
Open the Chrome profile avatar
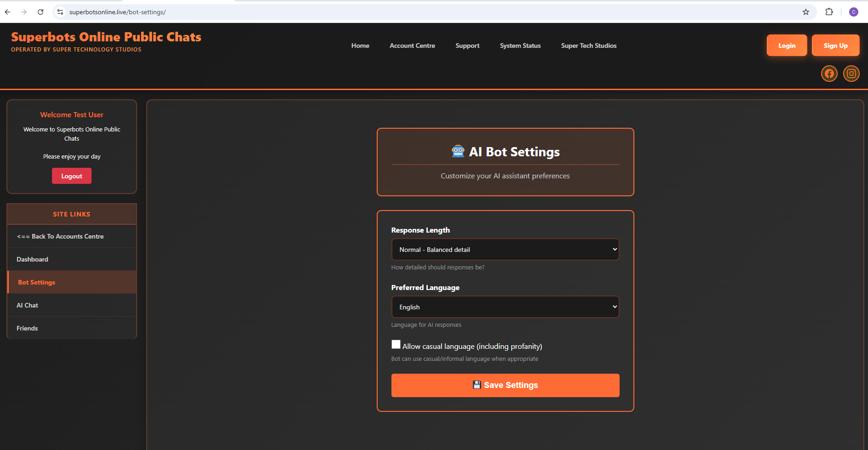tap(854, 12)
